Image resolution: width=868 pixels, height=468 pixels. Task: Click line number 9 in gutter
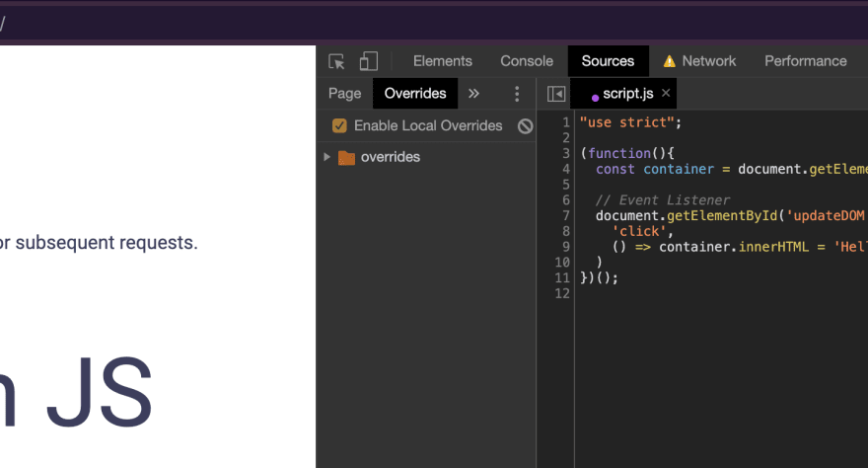coord(566,247)
